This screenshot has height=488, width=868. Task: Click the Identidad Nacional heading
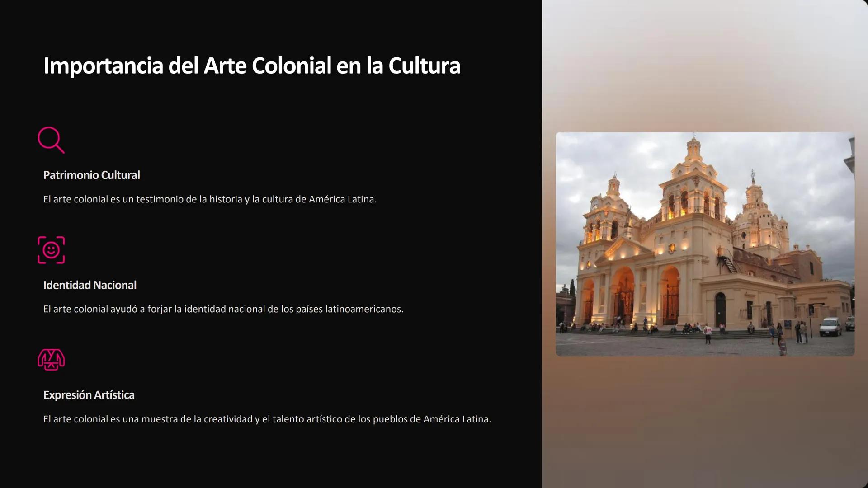(x=90, y=285)
